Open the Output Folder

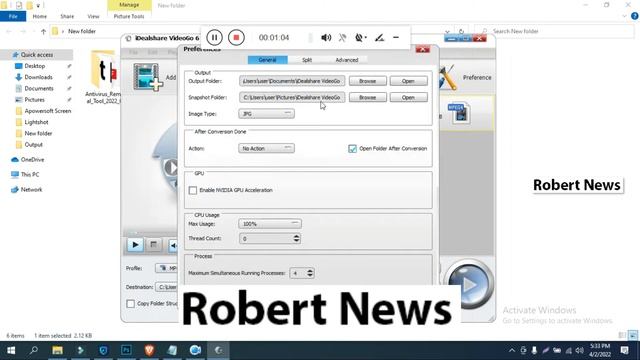[408, 81]
